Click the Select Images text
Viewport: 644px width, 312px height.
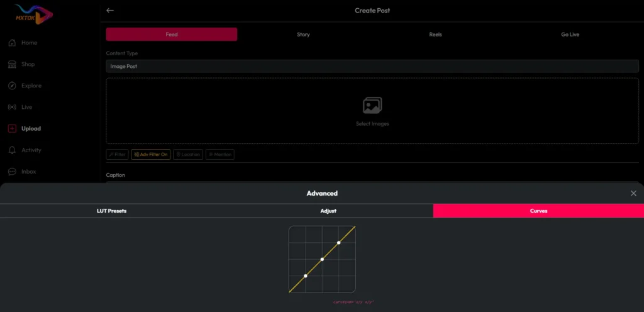372,123
